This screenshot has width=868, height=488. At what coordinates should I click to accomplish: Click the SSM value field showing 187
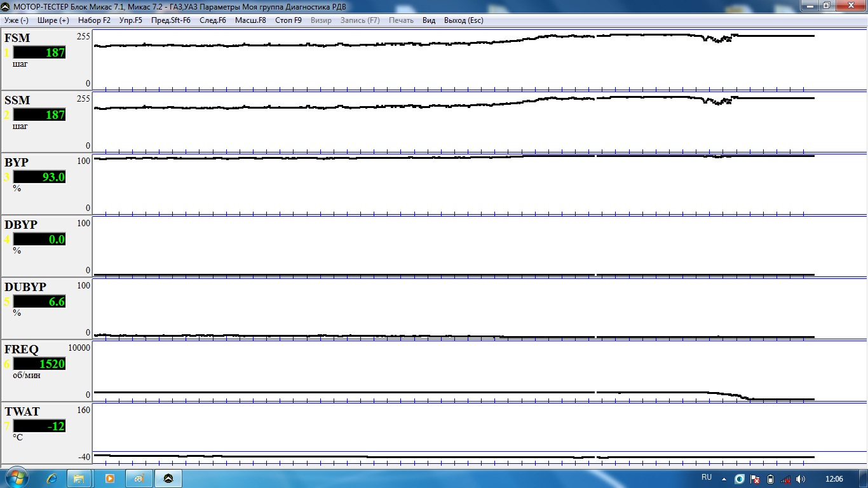click(x=39, y=115)
